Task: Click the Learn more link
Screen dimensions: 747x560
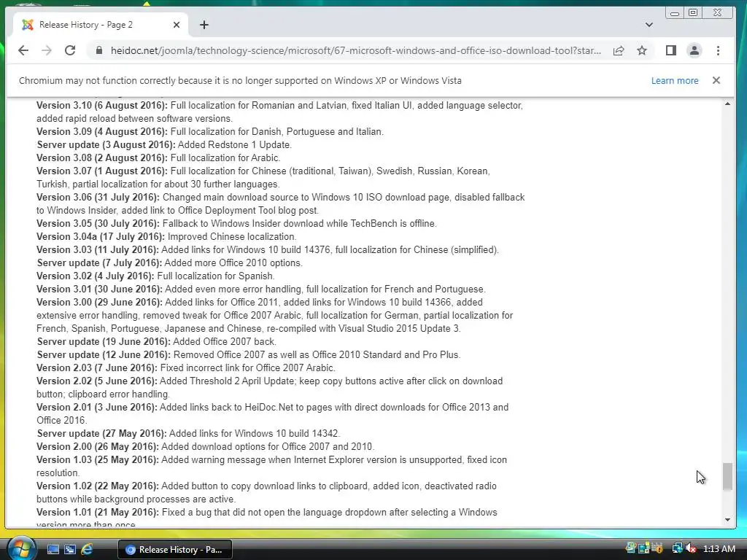Action: 675,80
